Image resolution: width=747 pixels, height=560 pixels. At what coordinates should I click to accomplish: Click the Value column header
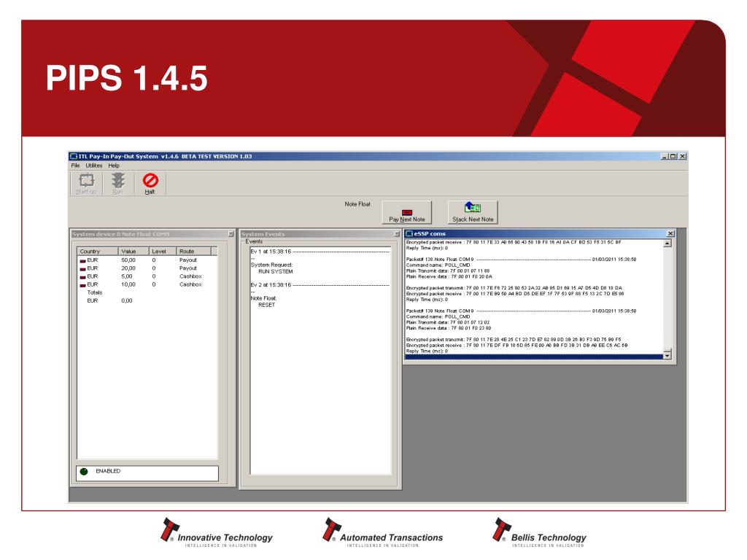click(x=133, y=251)
